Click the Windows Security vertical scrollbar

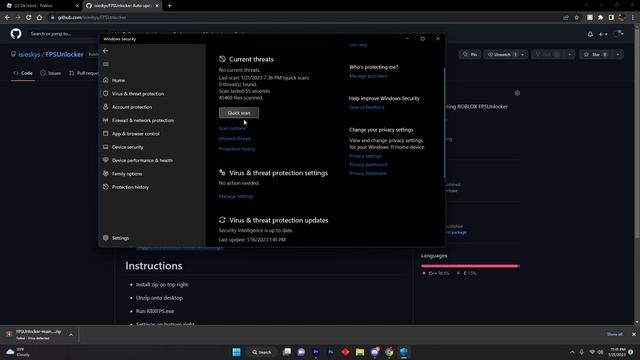[x=444, y=122]
